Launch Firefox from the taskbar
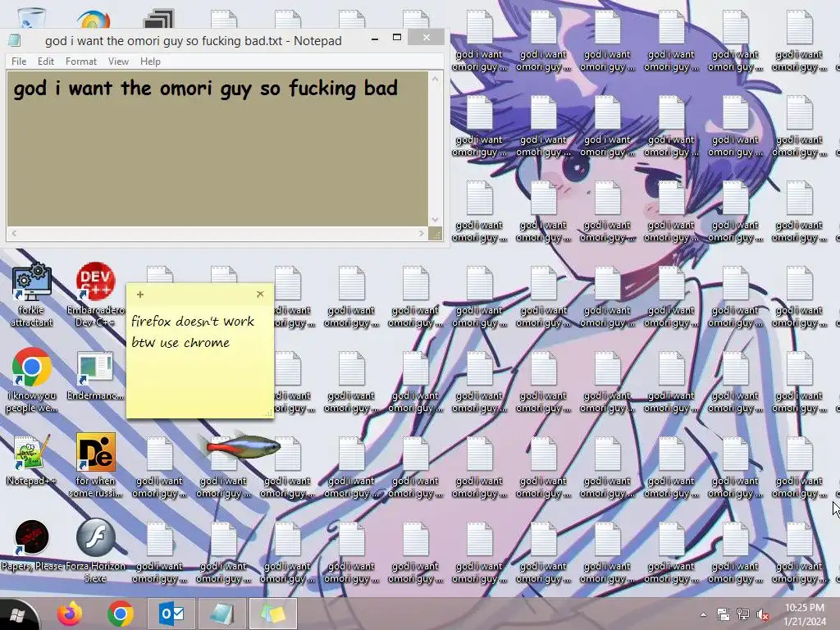Screen dimensions: 840x630 (70, 614)
